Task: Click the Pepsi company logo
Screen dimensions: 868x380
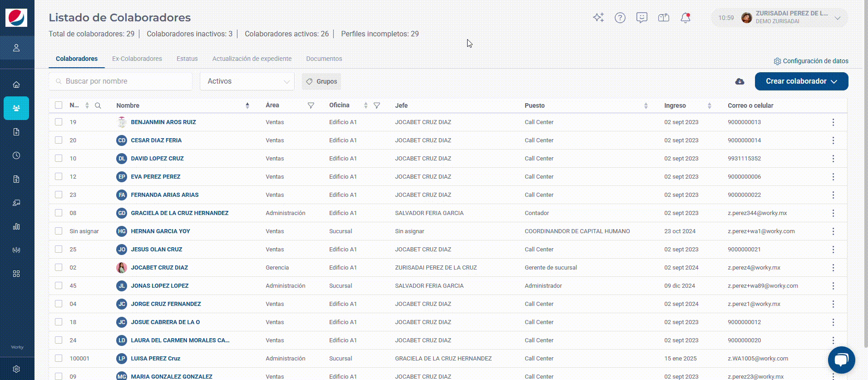Action: 16,18
